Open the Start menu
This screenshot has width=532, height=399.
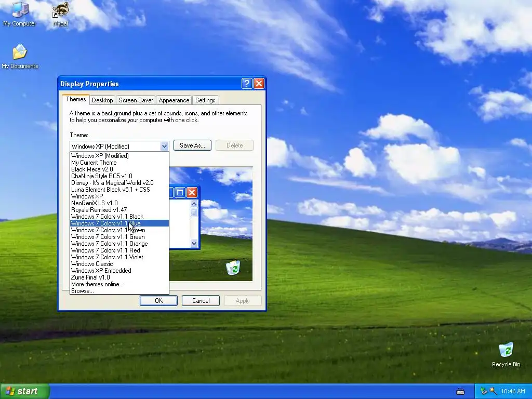(24, 391)
